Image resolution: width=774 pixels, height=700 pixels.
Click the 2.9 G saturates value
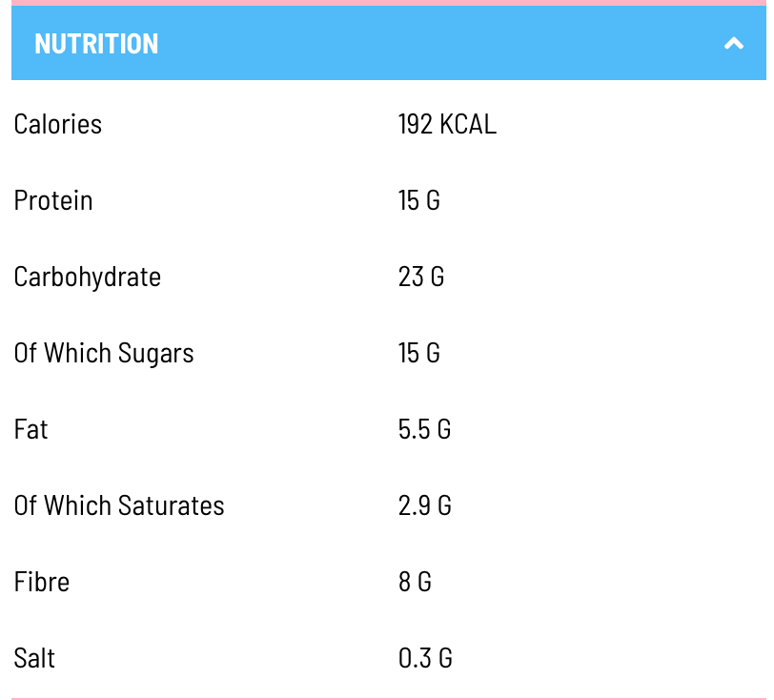tap(424, 505)
